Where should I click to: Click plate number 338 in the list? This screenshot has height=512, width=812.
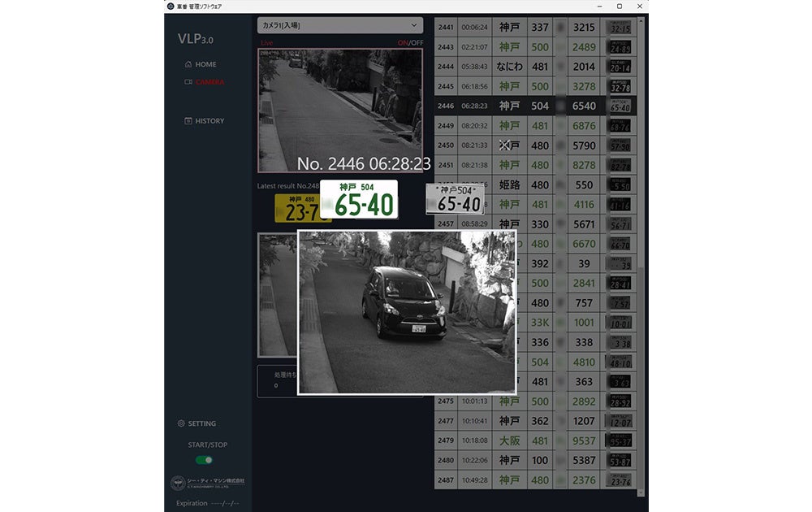[x=584, y=342]
